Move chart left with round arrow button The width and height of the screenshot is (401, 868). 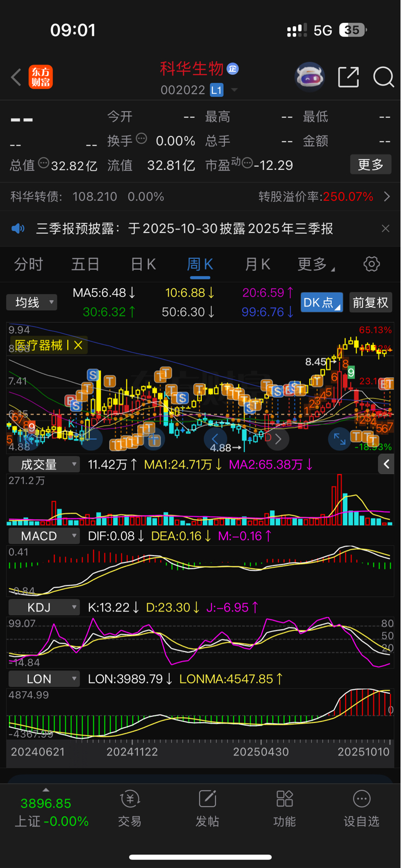tap(215, 439)
